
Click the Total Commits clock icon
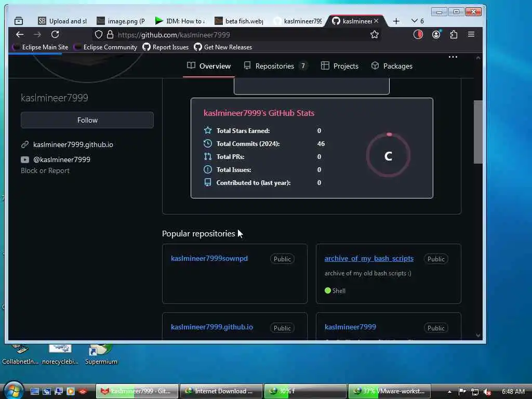(x=208, y=143)
